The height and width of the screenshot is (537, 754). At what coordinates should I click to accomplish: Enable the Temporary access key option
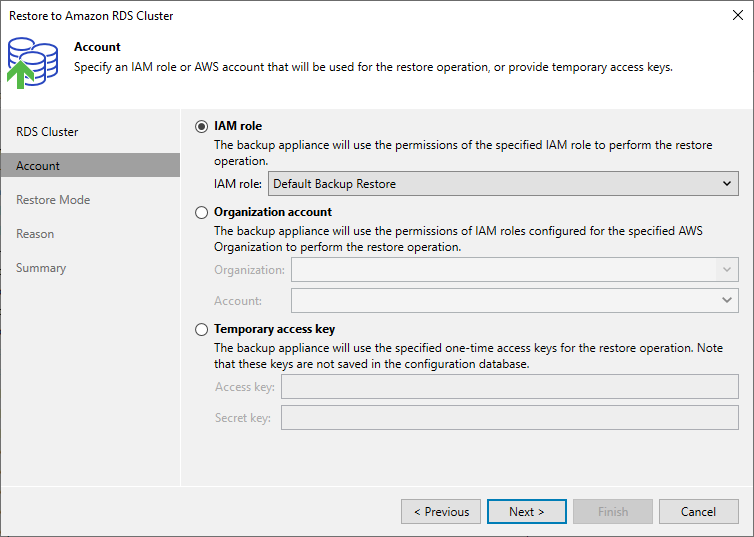[x=201, y=329]
